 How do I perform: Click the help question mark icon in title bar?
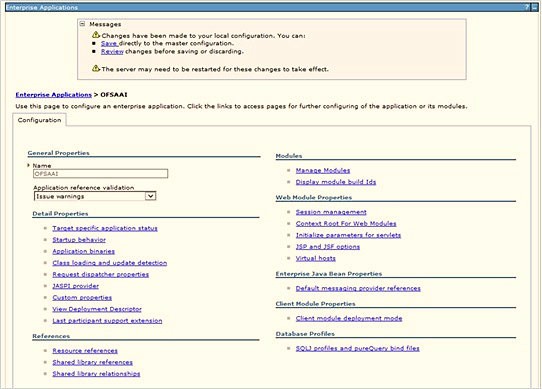point(527,7)
